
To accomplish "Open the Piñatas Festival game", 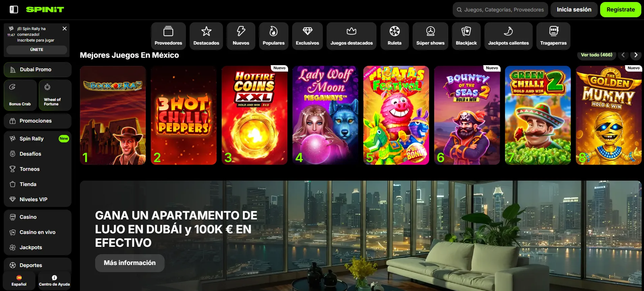I will click(x=396, y=115).
